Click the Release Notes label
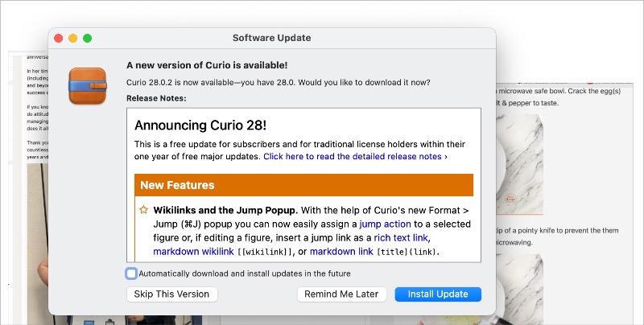The width and height of the screenshot is (644, 325). pos(156,98)
